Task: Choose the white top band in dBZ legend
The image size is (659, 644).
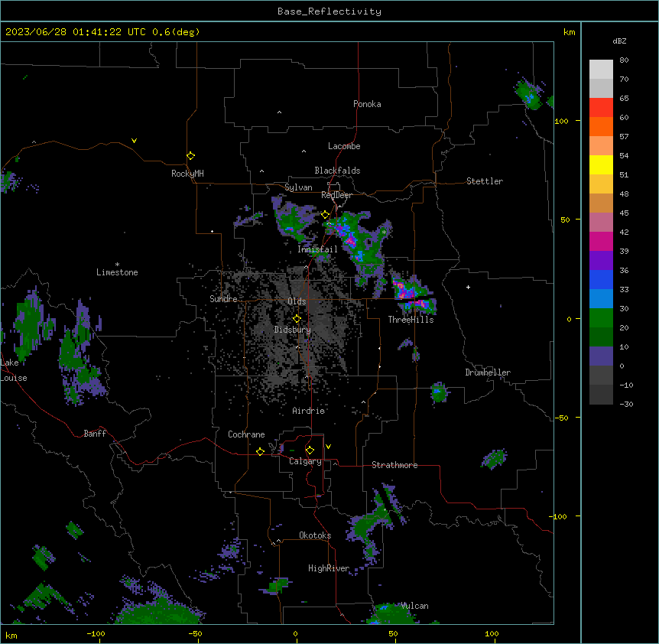Action: click(601, 70)
